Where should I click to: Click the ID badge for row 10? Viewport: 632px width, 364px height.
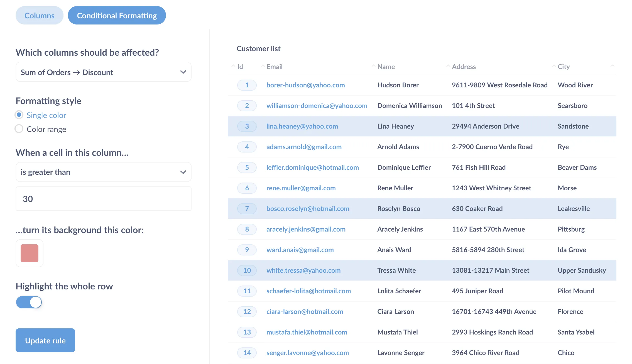247,270
